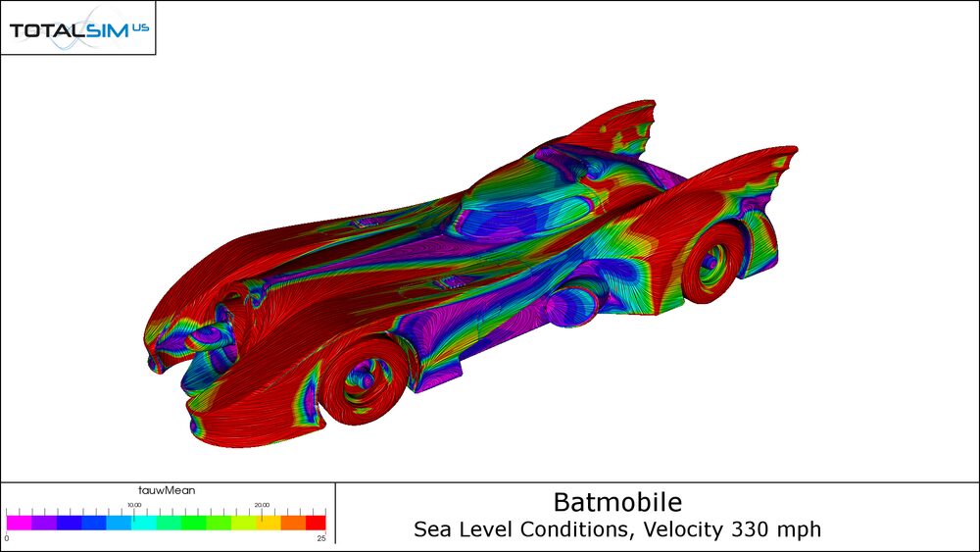
Task: Select the cyan swatch in tauwMean legend
Action: tap(144, 523)
